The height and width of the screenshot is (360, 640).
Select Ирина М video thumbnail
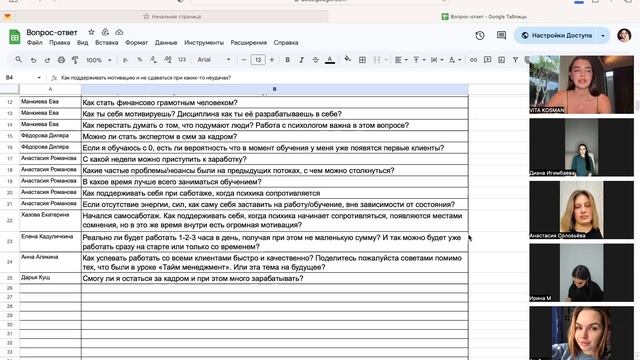(x=581, y=273)
